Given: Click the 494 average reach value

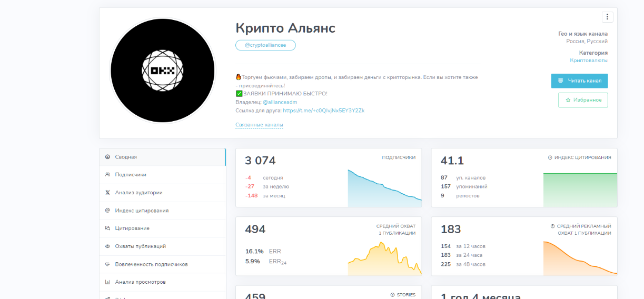Looking at the screenshot, I should [x=255, y=230].
